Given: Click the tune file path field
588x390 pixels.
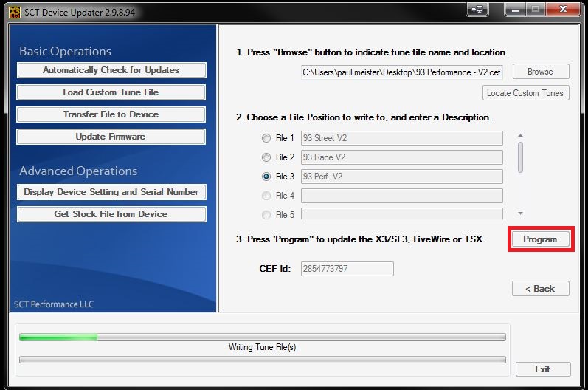Looking at the screenshot, I should [401, 72].
